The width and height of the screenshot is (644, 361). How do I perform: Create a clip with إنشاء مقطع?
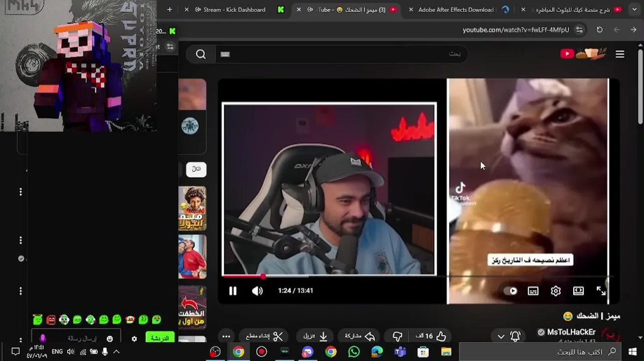265,336
